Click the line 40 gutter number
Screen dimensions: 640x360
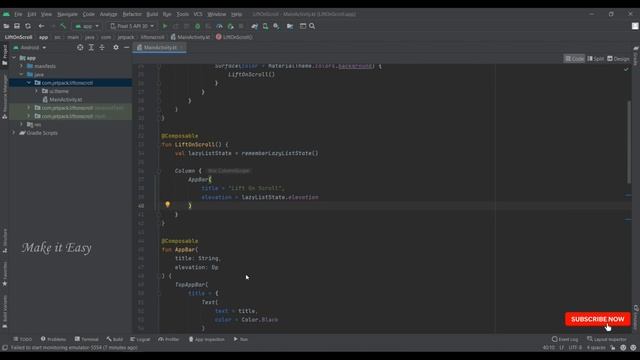tap(141, 206)
